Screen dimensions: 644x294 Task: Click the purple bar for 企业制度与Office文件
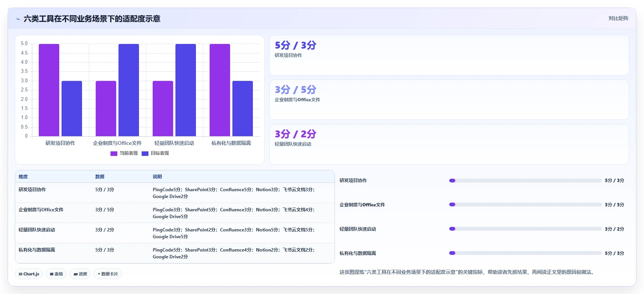(x=106, y=108)
